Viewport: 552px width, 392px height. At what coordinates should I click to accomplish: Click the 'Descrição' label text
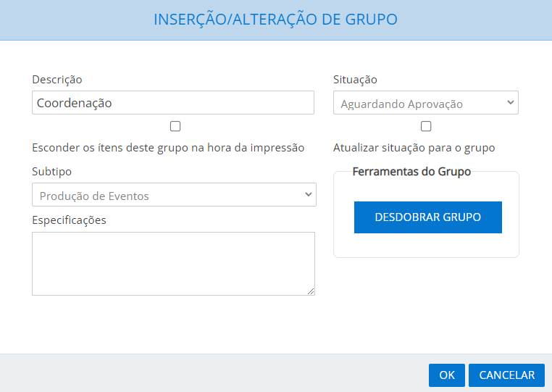click(x=57, y=80)
